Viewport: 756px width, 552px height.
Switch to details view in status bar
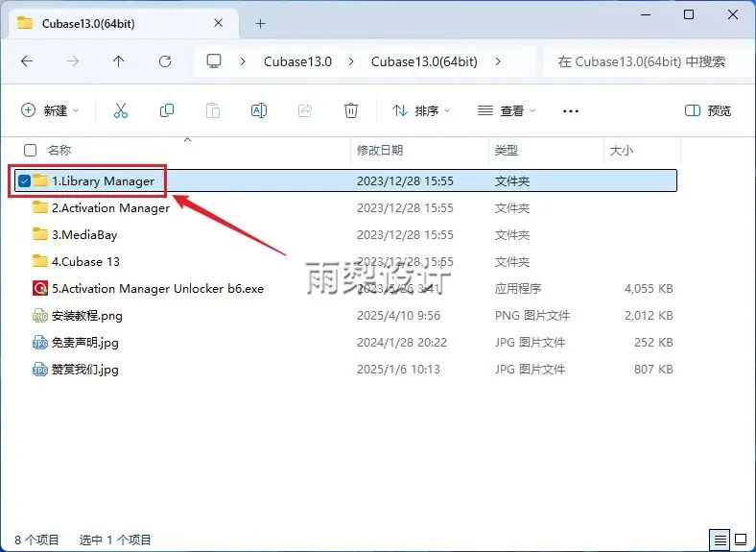coord(720,540)
